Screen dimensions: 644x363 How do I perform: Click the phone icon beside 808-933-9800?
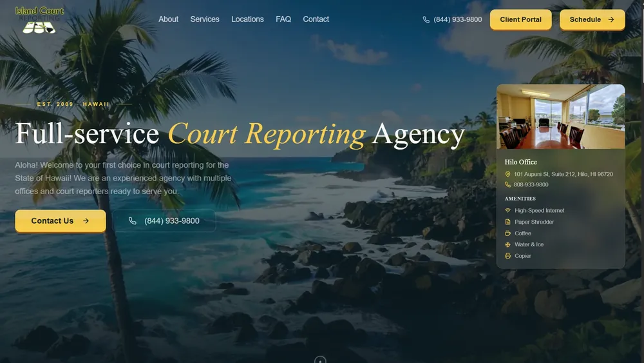(x=507, y=184)
